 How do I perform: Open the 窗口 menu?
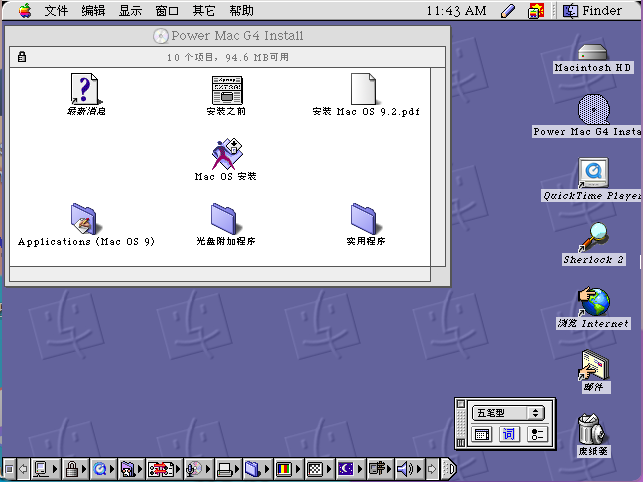(167, 11)
